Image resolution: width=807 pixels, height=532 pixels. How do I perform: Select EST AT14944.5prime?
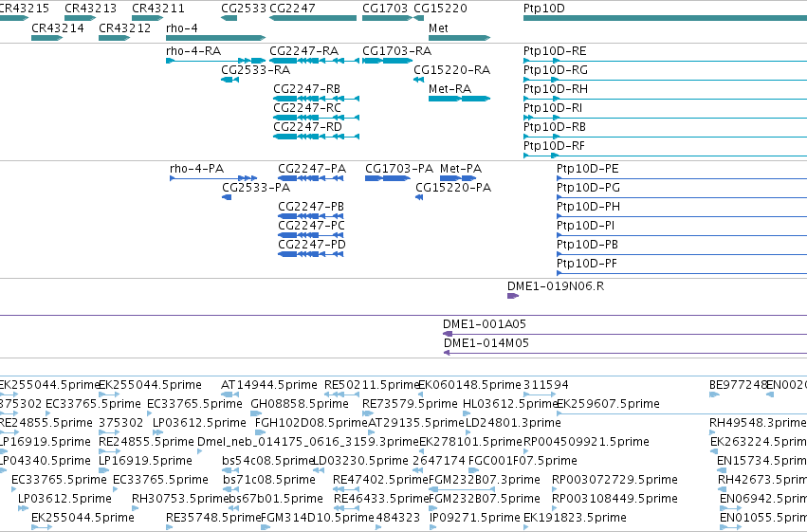pos(230,394)
